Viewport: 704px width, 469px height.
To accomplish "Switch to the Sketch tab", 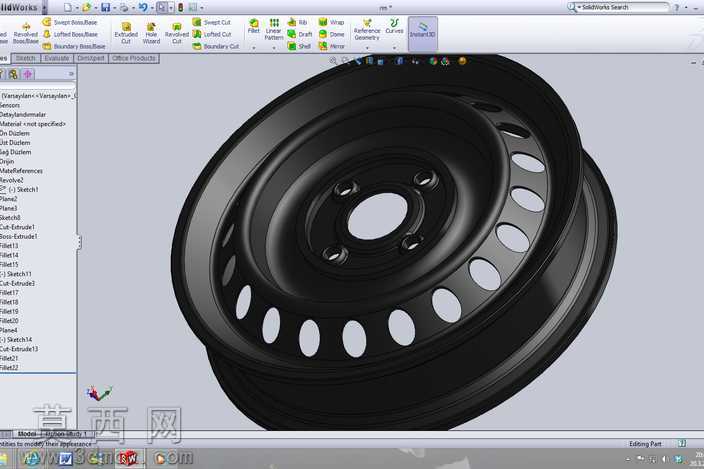I will [26, 58].
